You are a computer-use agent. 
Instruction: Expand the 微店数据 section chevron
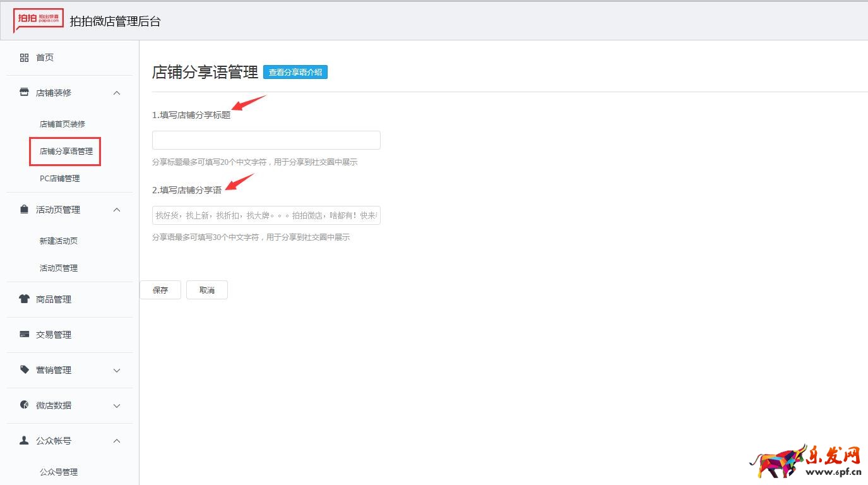(116, 406)
